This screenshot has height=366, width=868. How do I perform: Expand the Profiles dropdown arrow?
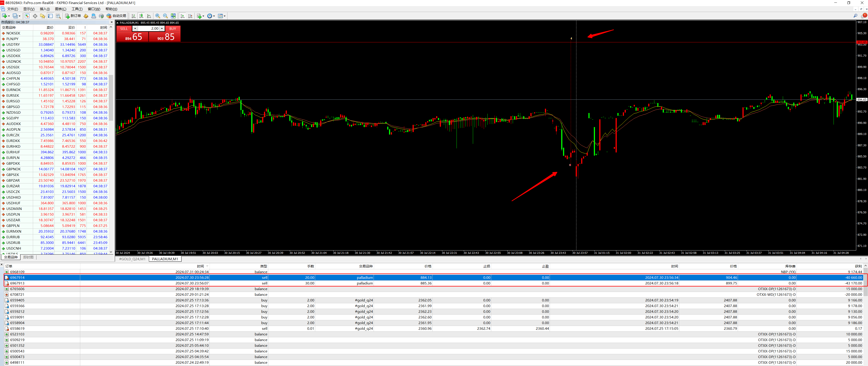click(x=19, y=16)
